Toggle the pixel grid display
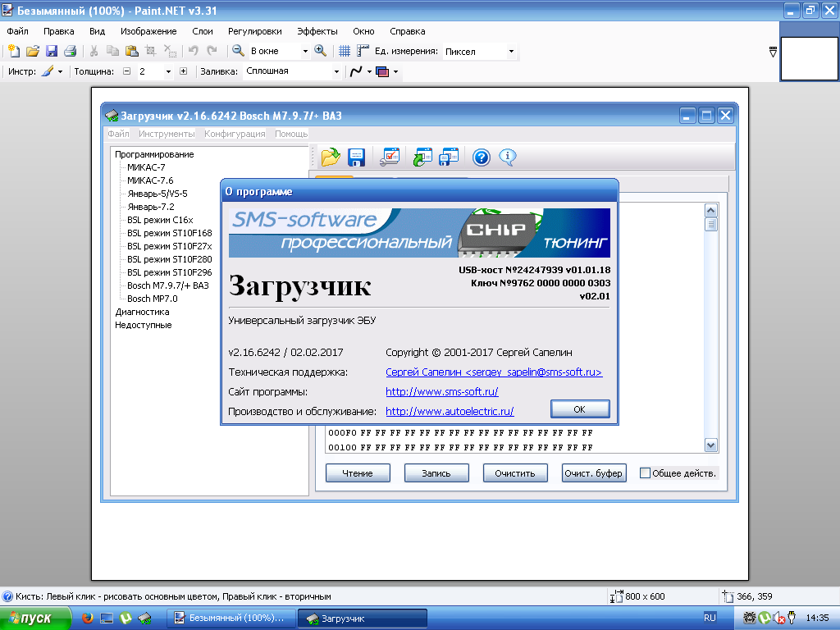 (x=345, y=51)
